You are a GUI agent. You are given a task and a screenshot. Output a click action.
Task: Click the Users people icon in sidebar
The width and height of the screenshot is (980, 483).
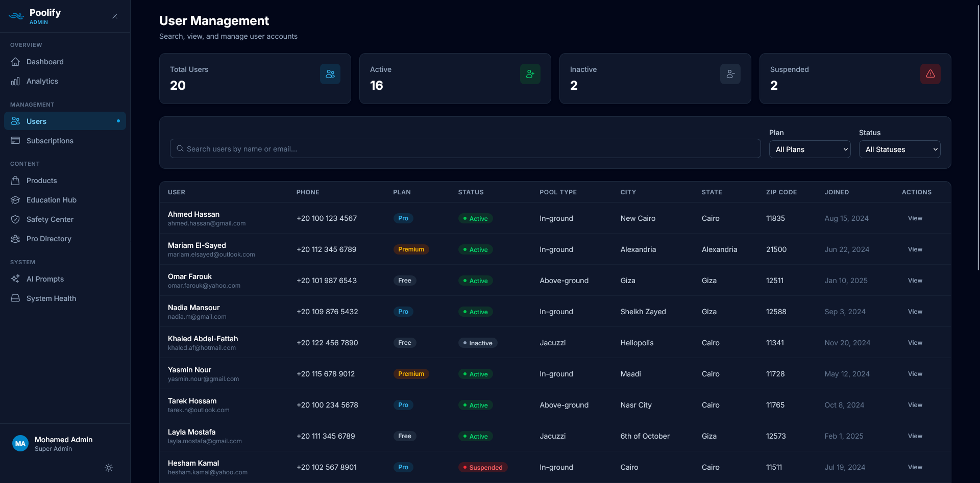(x=15, y=121)
